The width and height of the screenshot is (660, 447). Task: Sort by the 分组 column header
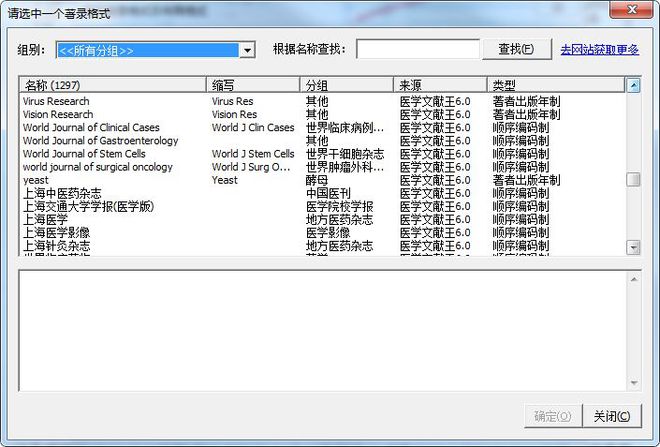point(347,85)
